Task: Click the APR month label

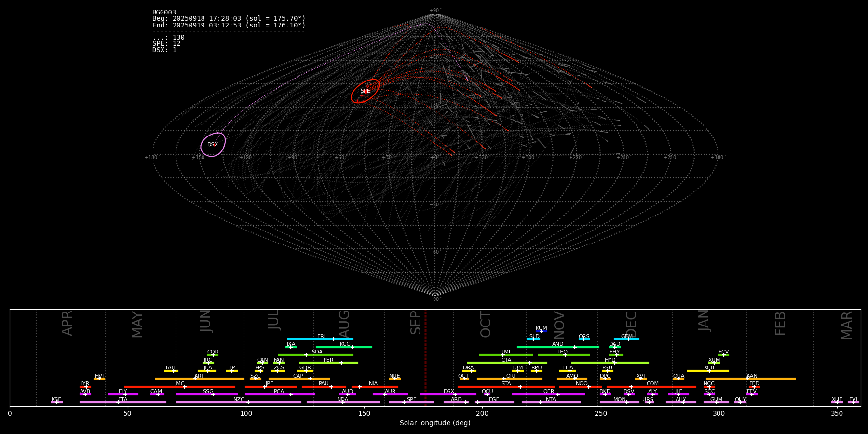Action: 67,323
